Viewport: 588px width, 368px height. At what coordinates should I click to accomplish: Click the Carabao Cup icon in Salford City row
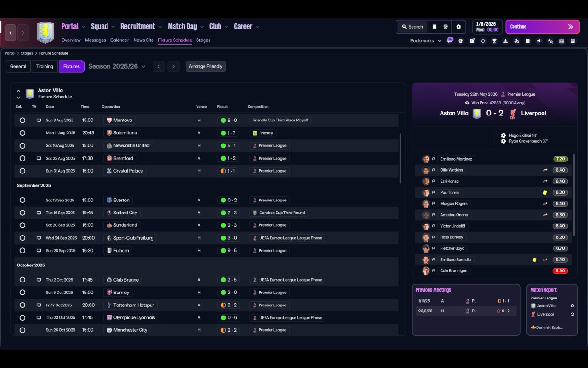click(254, 213)
